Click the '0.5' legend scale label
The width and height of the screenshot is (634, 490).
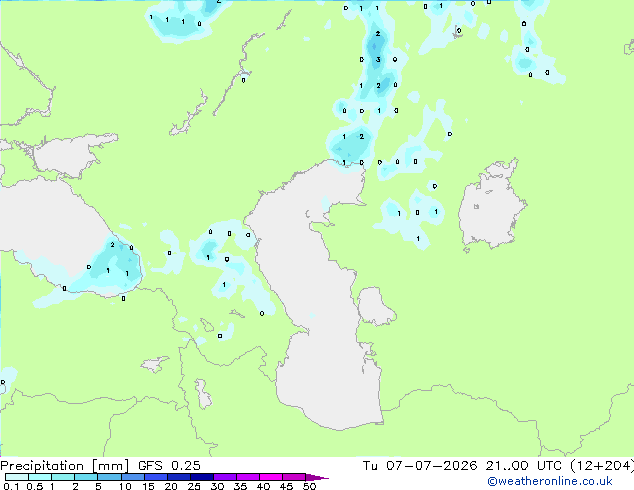point(35,486)
